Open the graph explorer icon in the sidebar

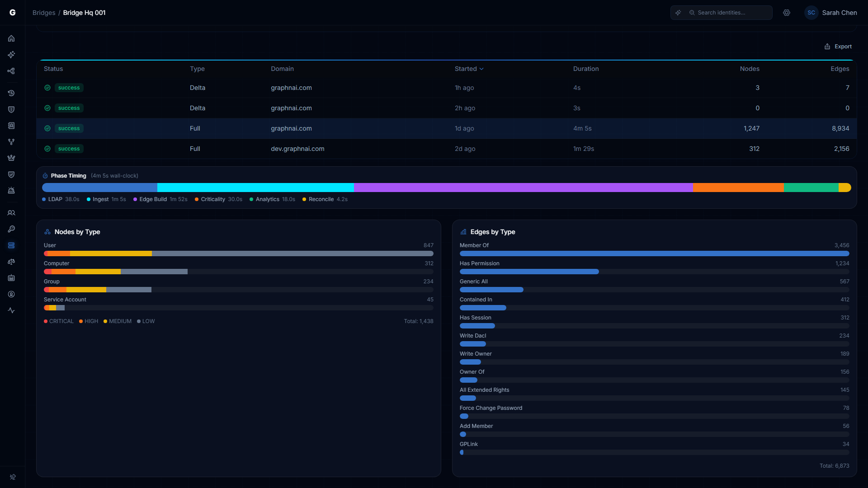pos(11,71)
